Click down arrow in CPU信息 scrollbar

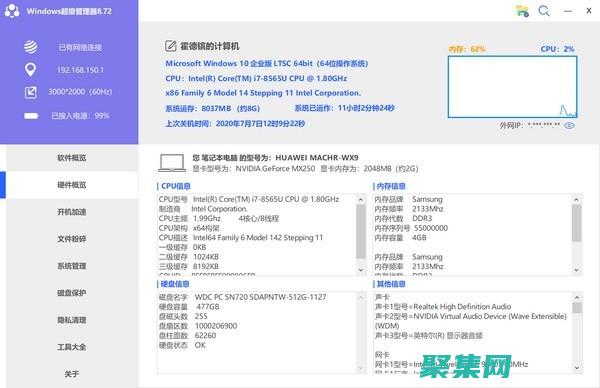tap(361, 270)
